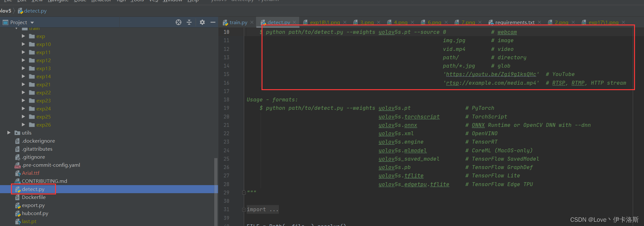Switch to 6.png editor tab
644x226 pixels.
[434, 22]
